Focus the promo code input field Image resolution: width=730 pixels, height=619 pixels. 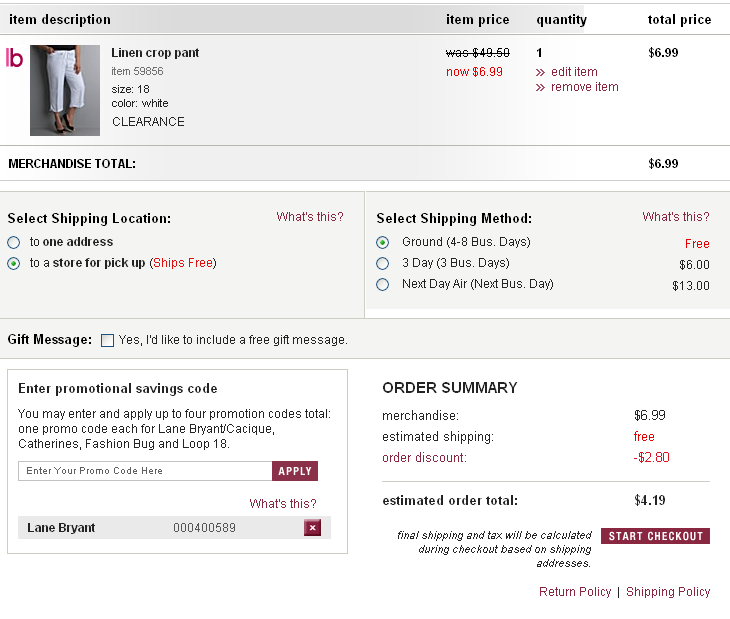pyautogui.click(x=145, y=471)
